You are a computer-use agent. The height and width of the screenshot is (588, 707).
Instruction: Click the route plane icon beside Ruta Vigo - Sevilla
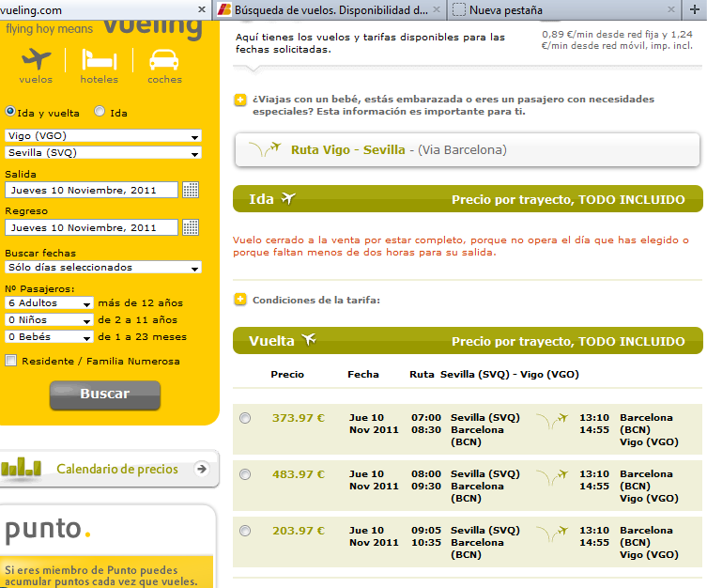265,148
